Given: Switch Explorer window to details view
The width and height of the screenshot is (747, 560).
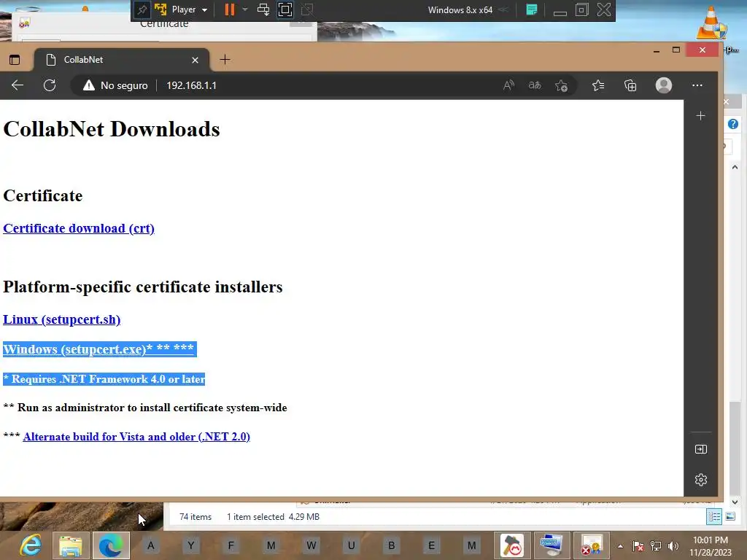Looking at the screenshot, I should tap(714, 517).
